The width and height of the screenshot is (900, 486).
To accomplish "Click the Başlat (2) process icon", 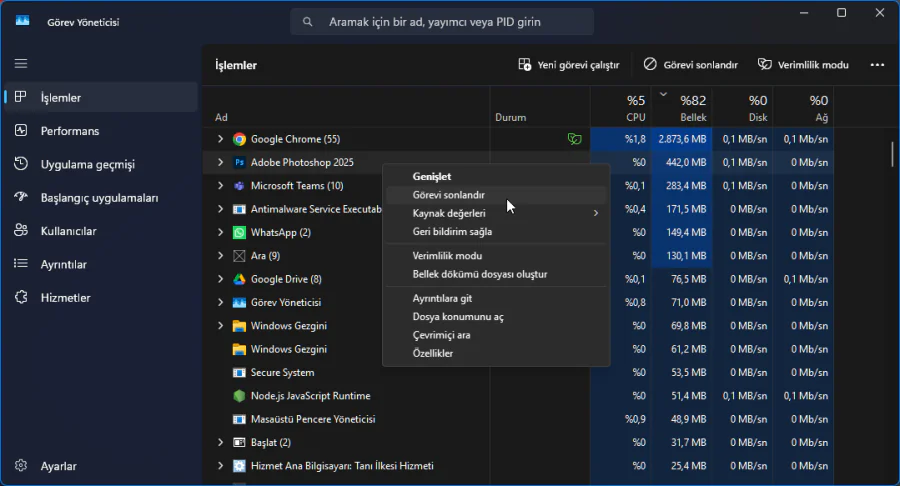I will (x=239, y=442).
